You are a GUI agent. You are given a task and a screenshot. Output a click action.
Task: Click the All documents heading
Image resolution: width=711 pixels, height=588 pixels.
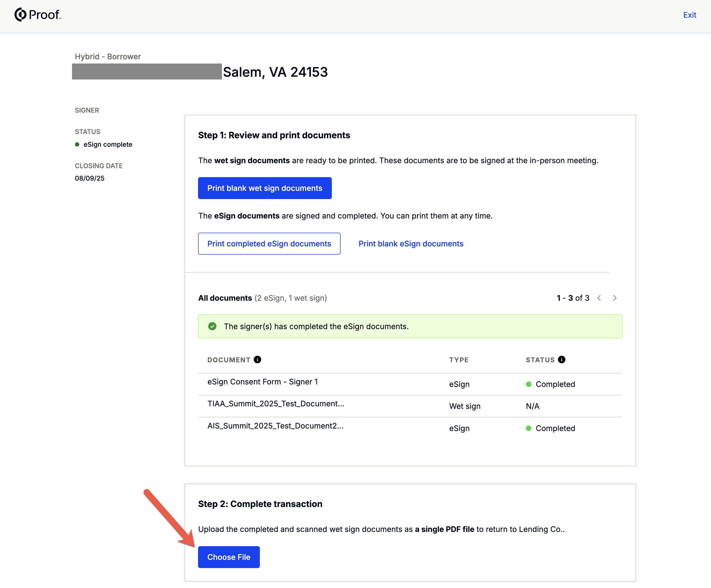[x=225, y=298]
